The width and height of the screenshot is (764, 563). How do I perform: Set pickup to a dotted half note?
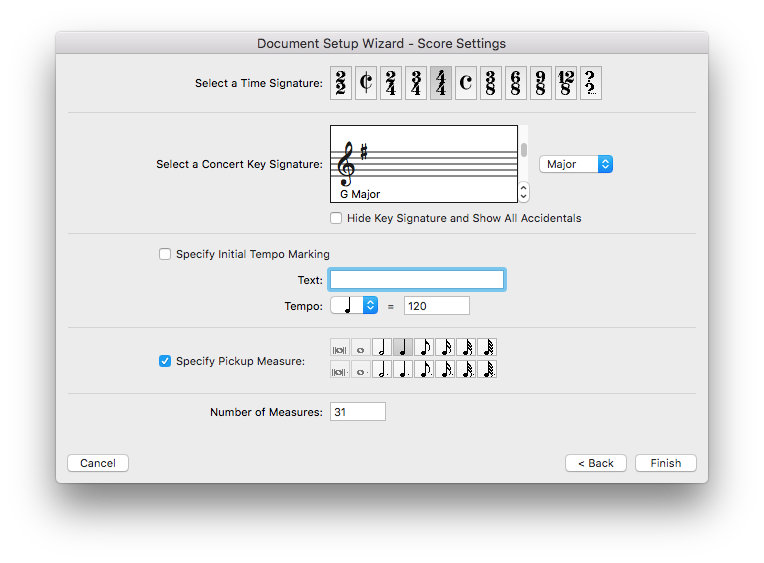click(382, 369)
